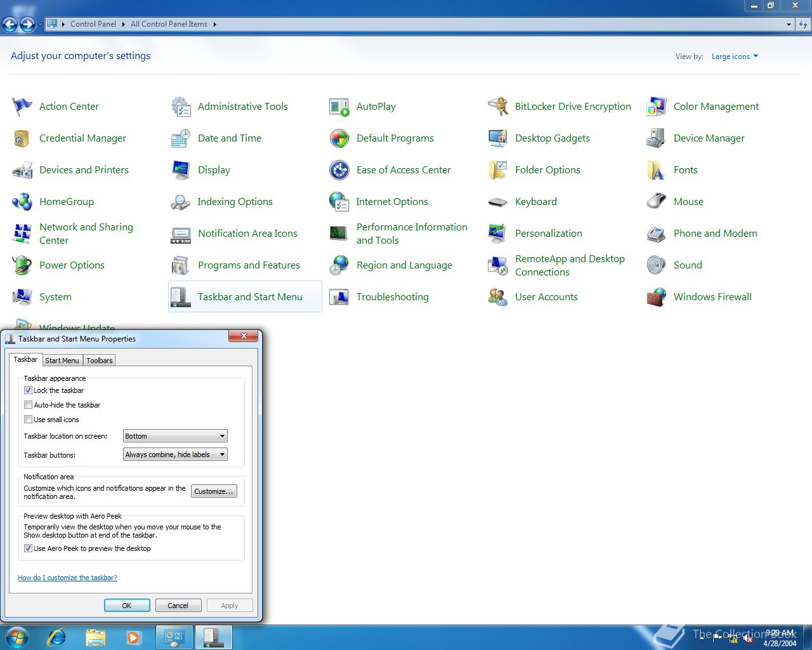Click the address bar refresh button
812x650 pixels.
(803, 24)
